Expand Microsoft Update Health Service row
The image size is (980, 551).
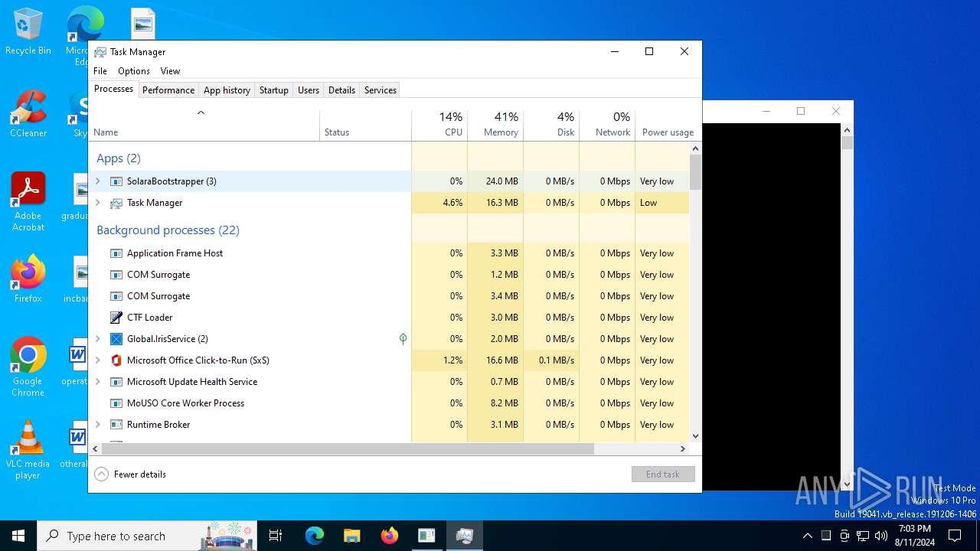97,382
